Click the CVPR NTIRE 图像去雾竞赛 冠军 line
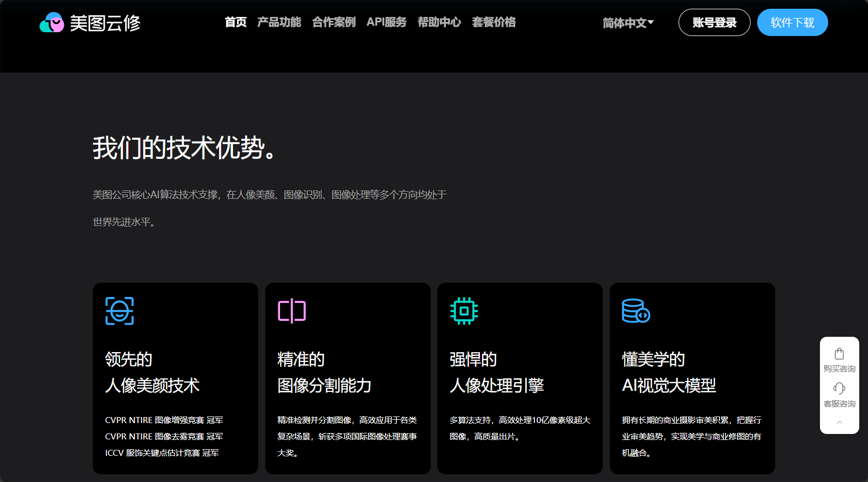 [x=164, y=437]
